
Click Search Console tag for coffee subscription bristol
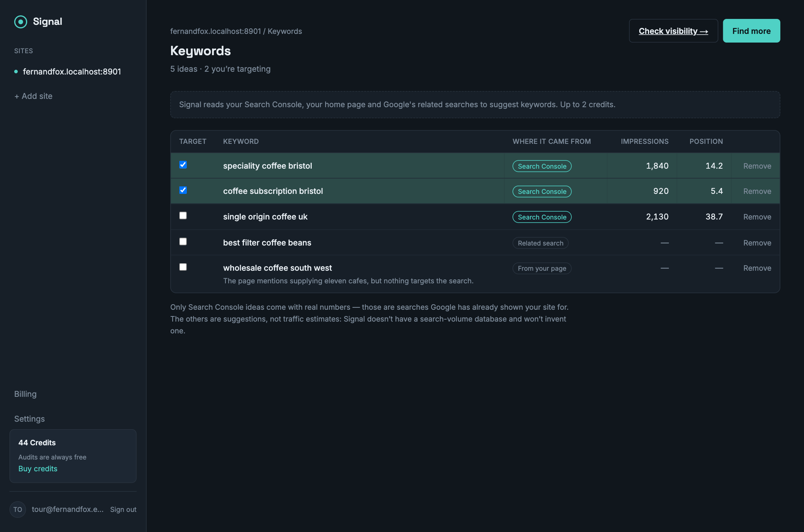point(542,191)
